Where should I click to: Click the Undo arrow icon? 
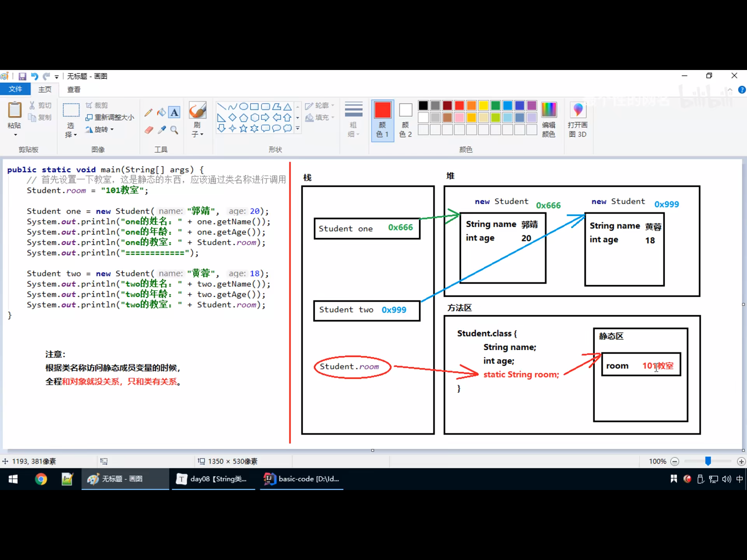coord(34,76)
